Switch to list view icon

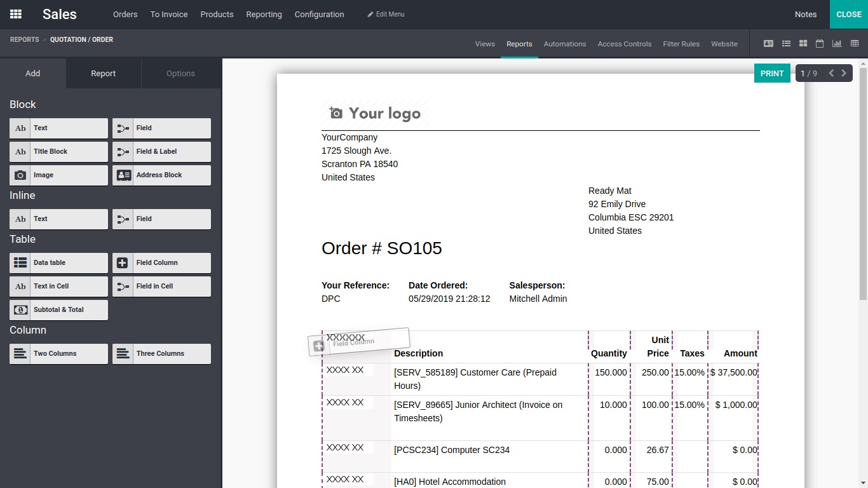click(x=786, y=44)
